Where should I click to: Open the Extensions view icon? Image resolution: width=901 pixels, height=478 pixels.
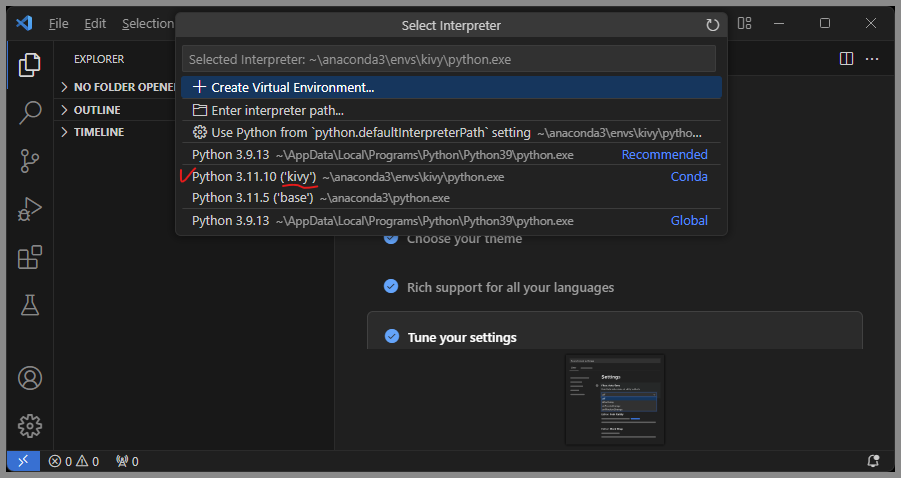(x=29, y=257)
